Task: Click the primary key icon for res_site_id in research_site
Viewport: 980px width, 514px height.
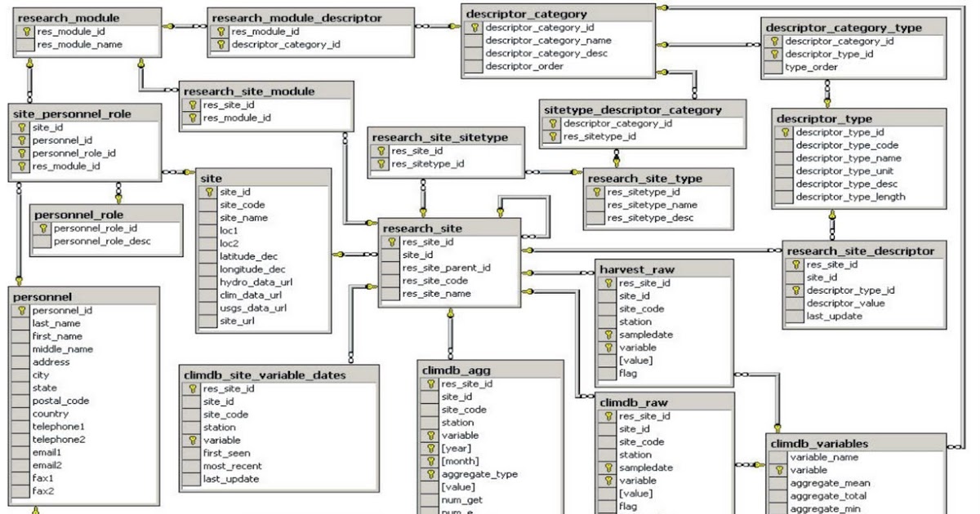Action: tap(393, 241)
